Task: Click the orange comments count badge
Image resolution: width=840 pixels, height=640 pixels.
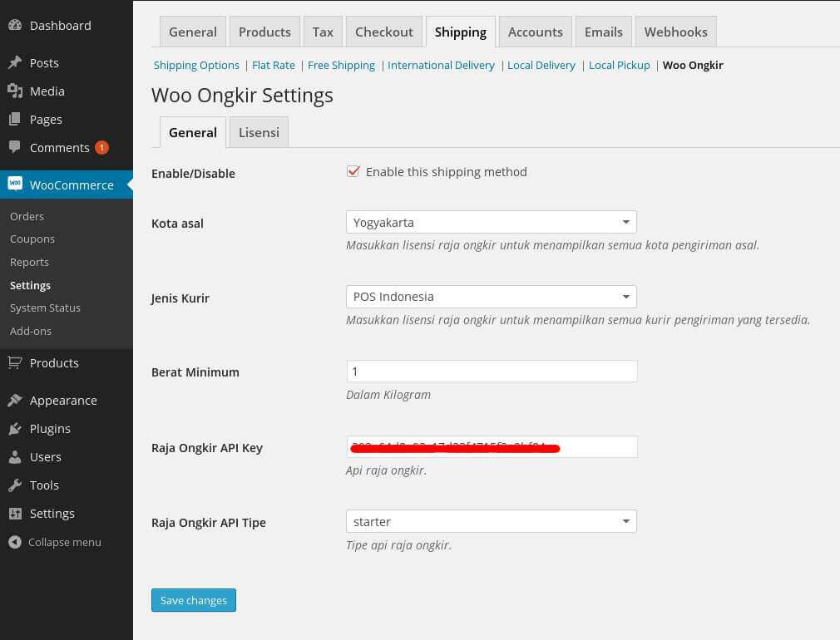Action: [101, 147]
